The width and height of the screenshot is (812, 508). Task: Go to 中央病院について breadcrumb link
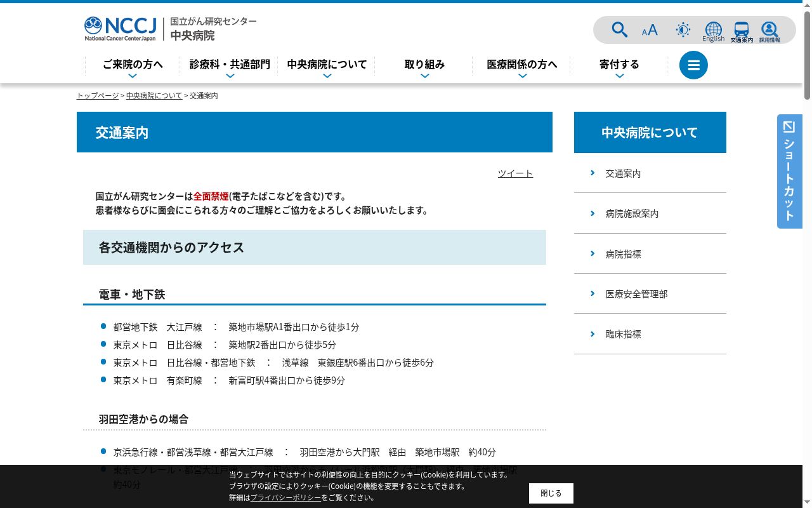154,96
